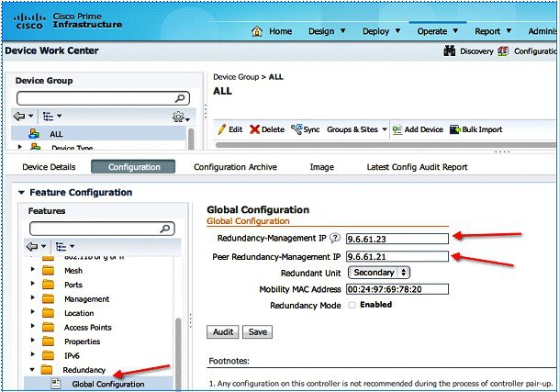Open the Configuration Archive tab
The height and width of the screenshot is (392, 559).
[235, 167]
